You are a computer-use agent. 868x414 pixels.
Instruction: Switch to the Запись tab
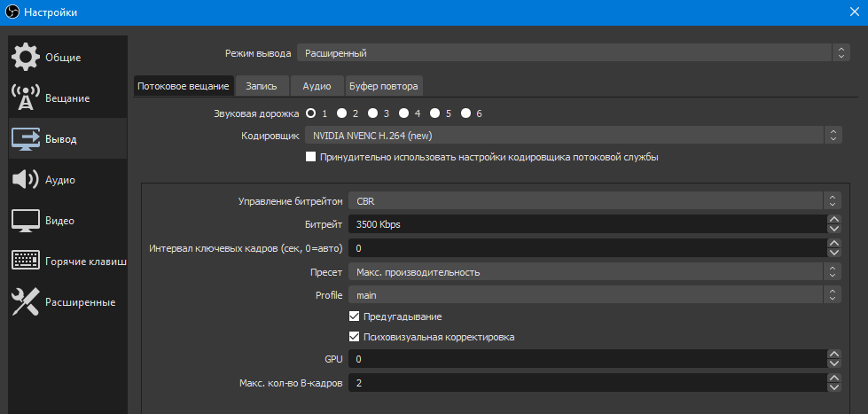click(x=262, y=86)
